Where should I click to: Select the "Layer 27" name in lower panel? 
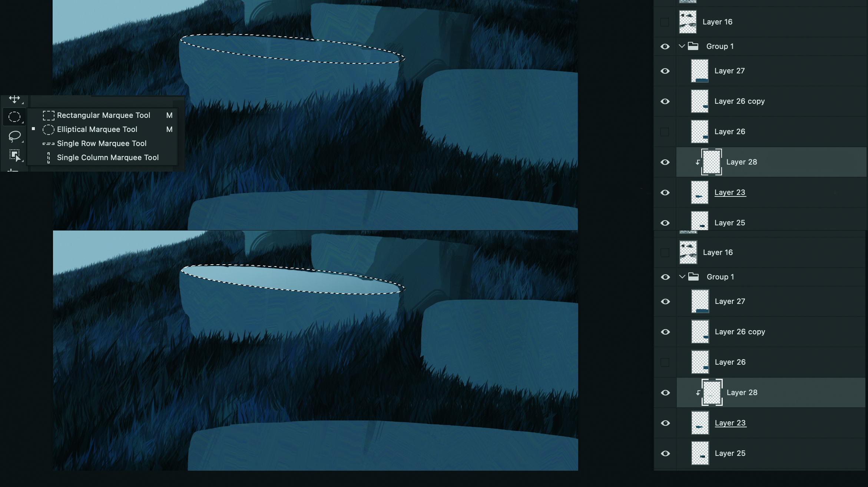click(730, 301)
